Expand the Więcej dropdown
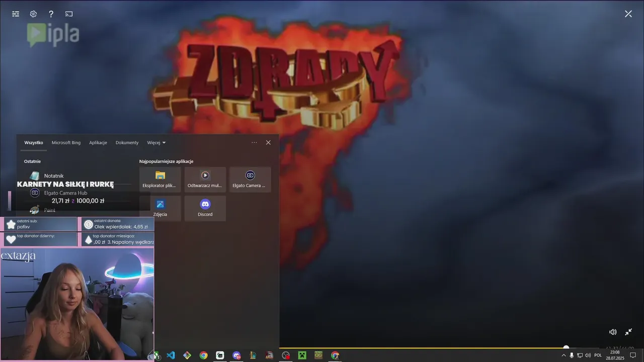Screen dimensions: 644x362 pyautogui.click(x=156, y=143)
